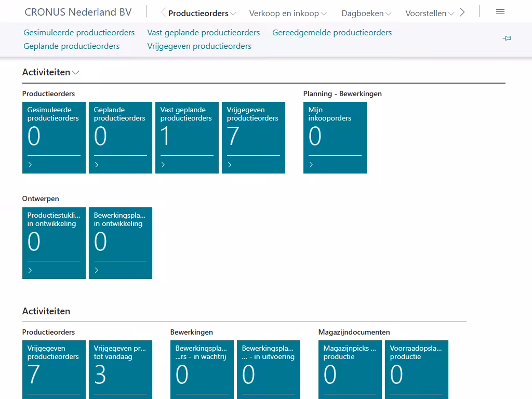Click arrow on Gesimuleerde productieorders tile

[31, 165]
